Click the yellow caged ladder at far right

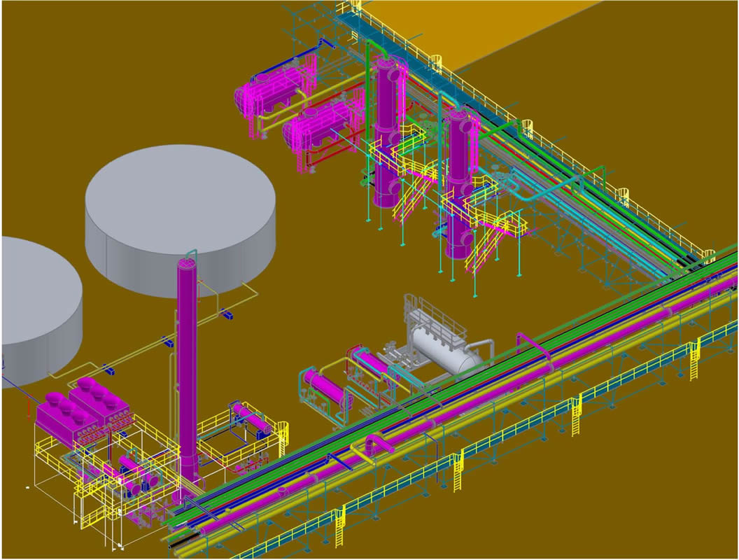[x=694, y=358]
